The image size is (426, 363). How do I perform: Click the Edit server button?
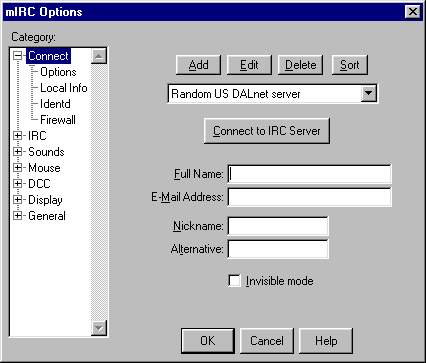(249, 65)
